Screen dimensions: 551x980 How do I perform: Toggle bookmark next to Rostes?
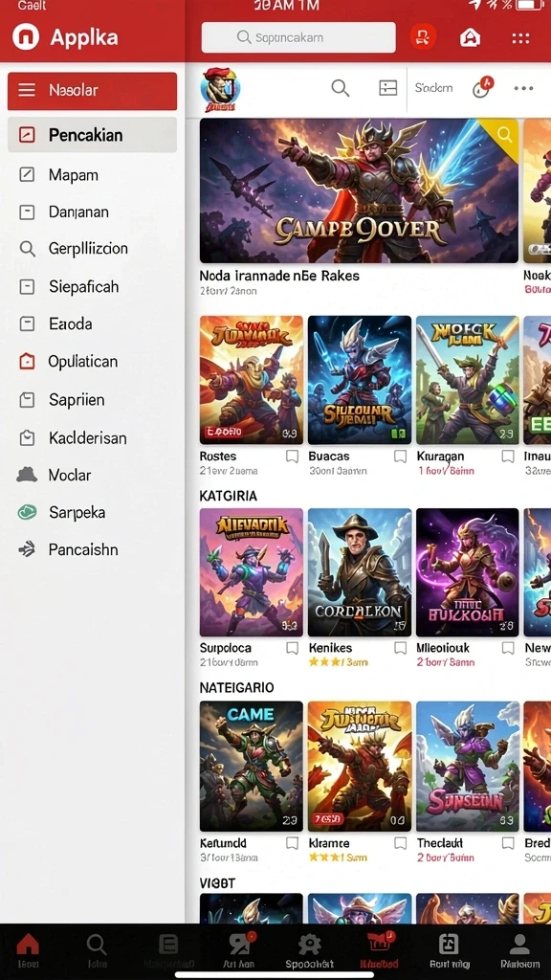[292, 457]
